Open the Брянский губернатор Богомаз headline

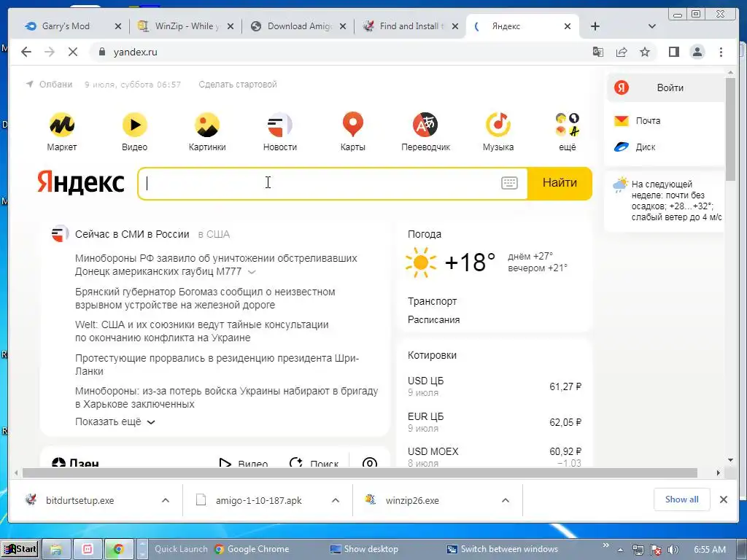(x=205, y=298)
